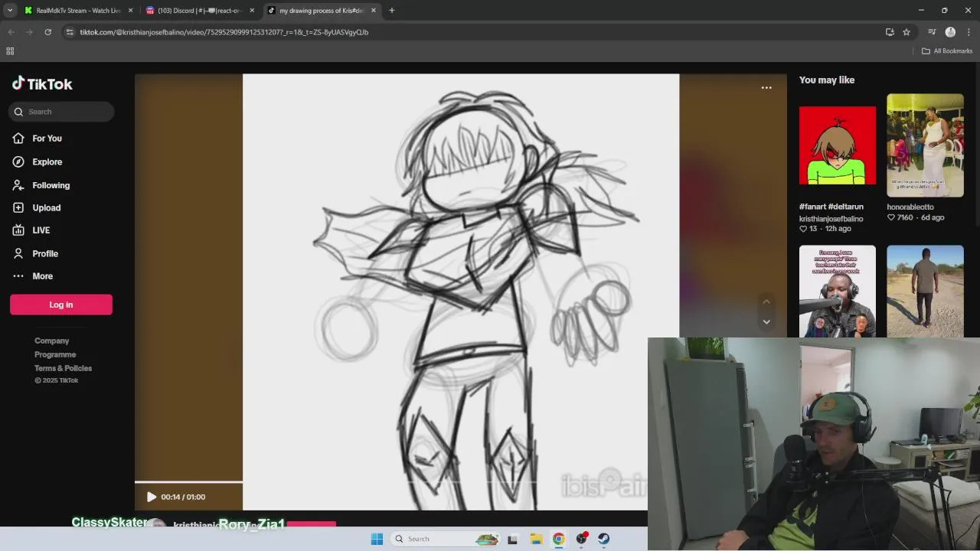Close the RealMdkTv Stream tab

(131, 11)
